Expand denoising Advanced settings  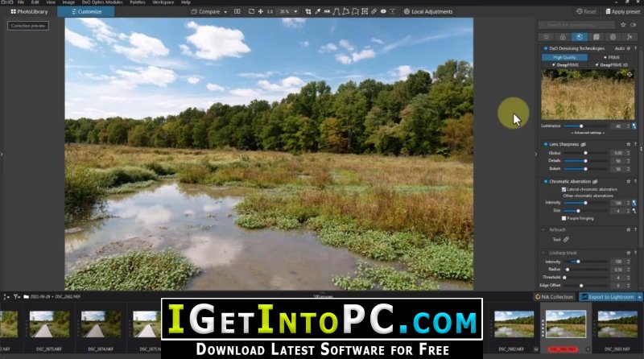[587, 133]
